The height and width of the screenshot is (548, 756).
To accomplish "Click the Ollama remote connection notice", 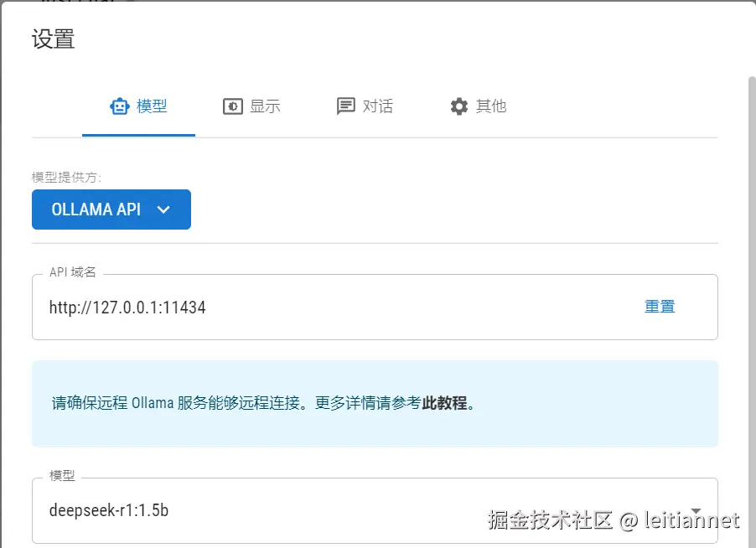I will [x=375, y=403].
